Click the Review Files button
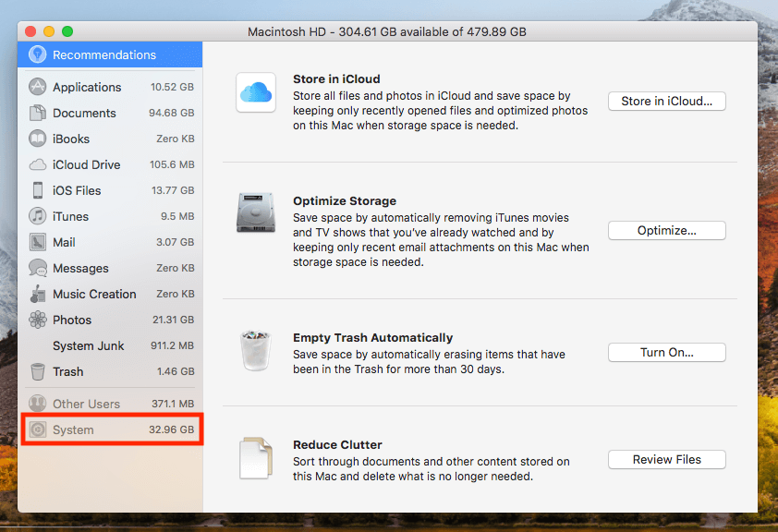 coord(666,459)
